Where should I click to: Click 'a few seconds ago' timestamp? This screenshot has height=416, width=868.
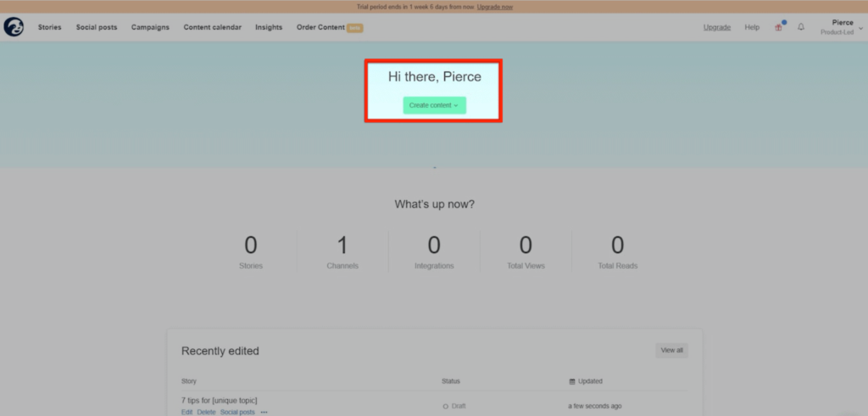point(595,406)
